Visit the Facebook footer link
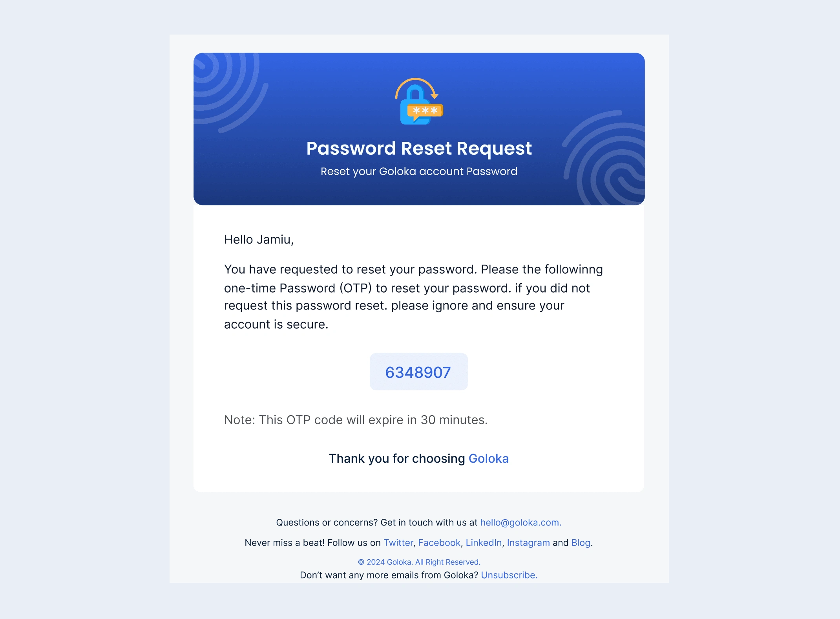Screen dimensions: 840x619 439,542
